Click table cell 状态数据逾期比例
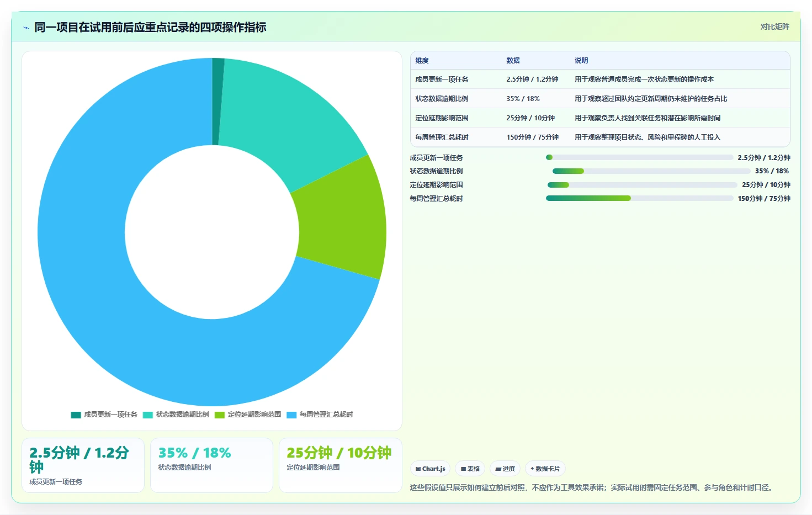The height and width of the screenshot is (515, 812). 442,99
